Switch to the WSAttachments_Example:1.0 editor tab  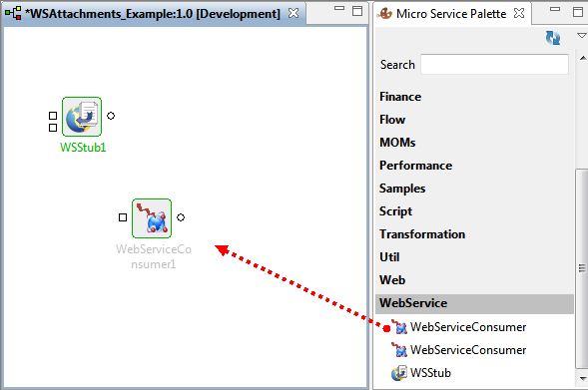point(153,14)
